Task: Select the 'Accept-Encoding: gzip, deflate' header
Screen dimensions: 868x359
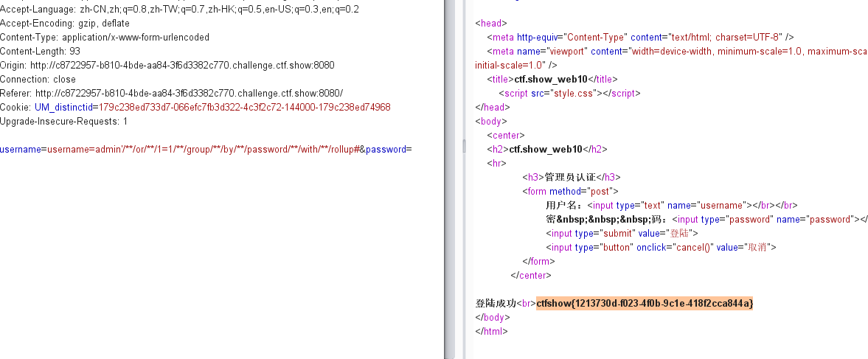Action: pos(65,24)
